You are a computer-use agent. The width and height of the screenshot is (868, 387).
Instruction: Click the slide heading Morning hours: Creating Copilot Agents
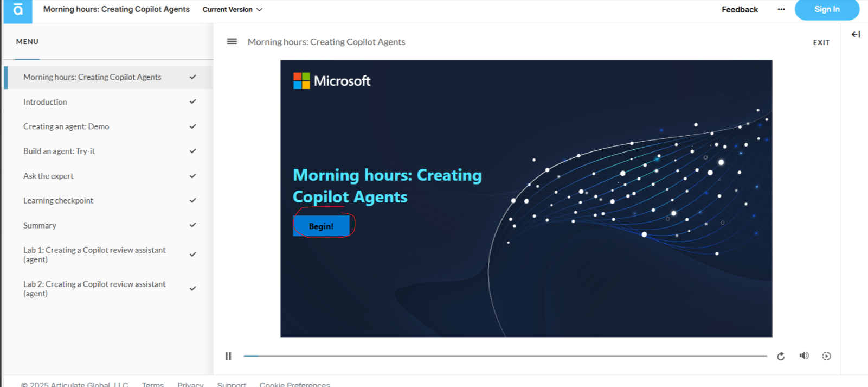[x=387, y=186]
